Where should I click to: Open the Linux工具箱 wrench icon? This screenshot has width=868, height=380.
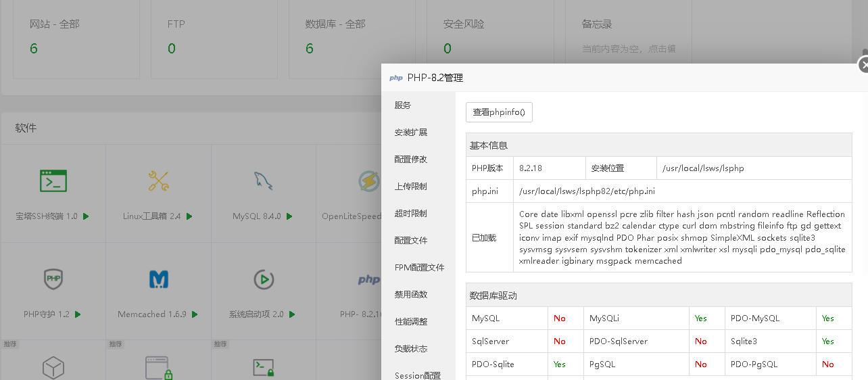coord(158,181)
